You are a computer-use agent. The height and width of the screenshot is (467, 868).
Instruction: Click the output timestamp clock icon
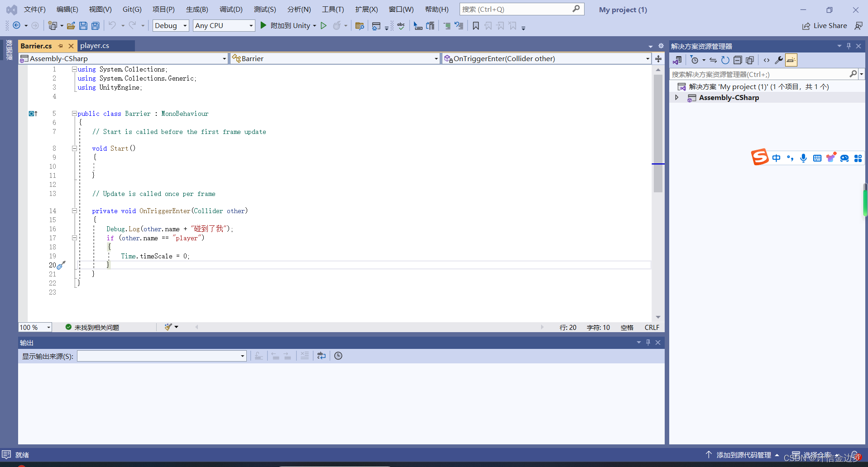(338, 356)
